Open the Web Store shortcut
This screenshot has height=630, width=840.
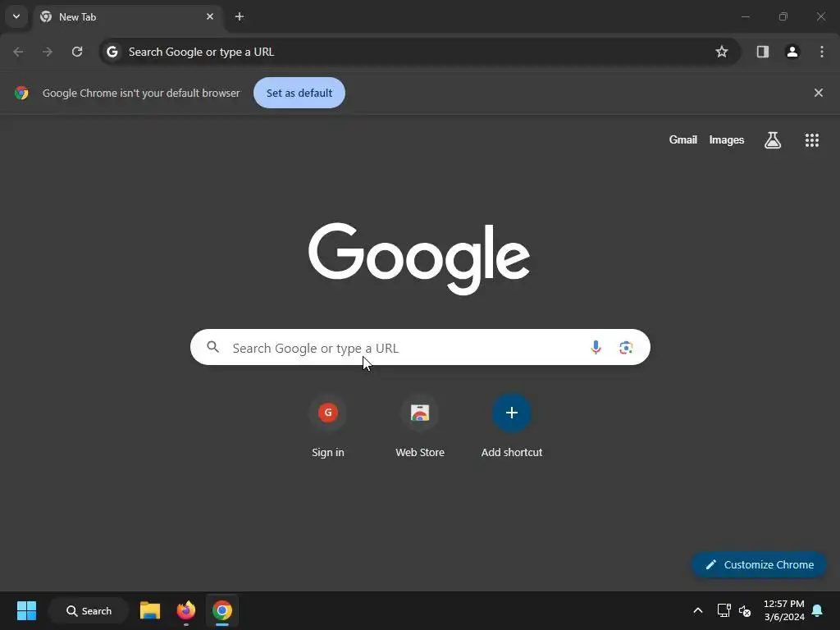pyautogui.click(x=420, y=426)
